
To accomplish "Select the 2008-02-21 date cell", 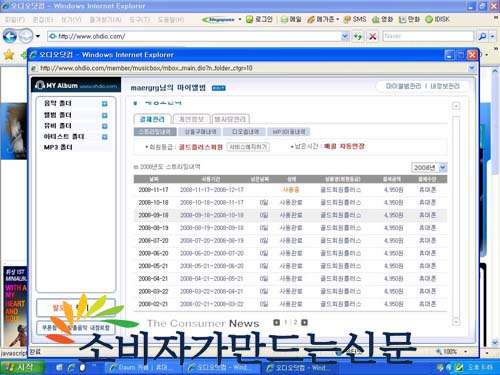I will pyautogui.click(x=153, y=304).
